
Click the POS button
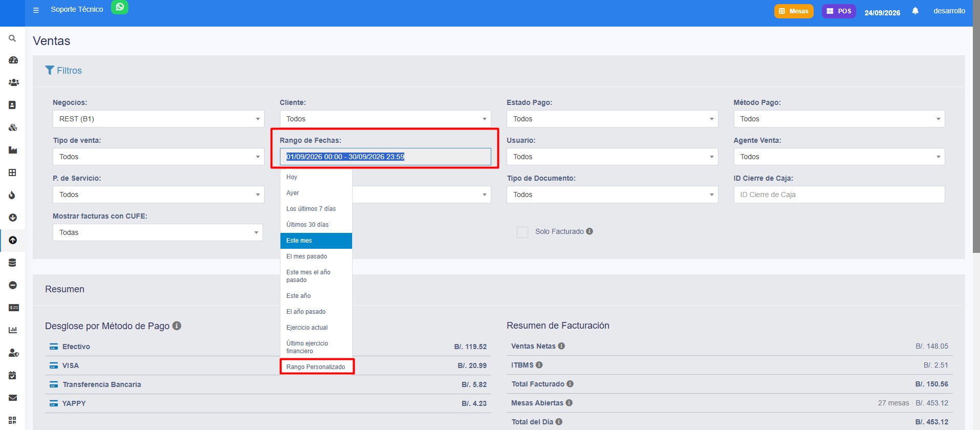[839, 11]
